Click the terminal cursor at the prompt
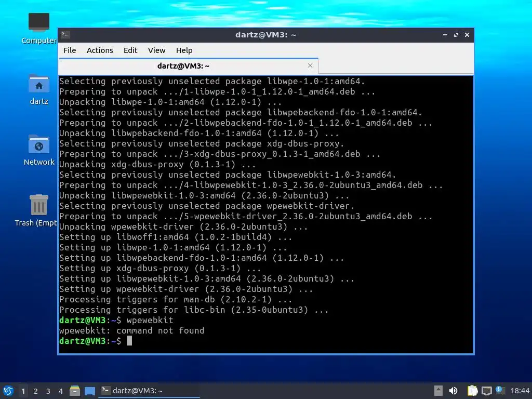The width and height of the screenshot is (532, 399). click(129, 341)
